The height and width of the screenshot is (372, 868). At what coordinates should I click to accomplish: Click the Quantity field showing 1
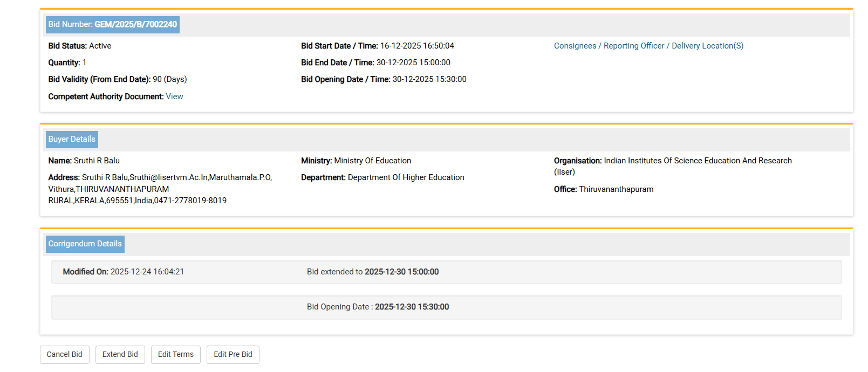pos(84,63)
